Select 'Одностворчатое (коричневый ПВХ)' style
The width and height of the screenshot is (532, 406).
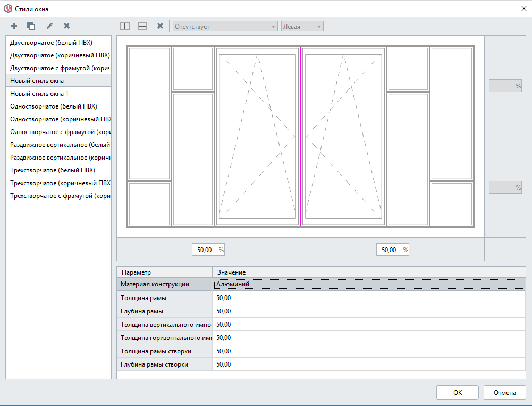click(58, 119)
